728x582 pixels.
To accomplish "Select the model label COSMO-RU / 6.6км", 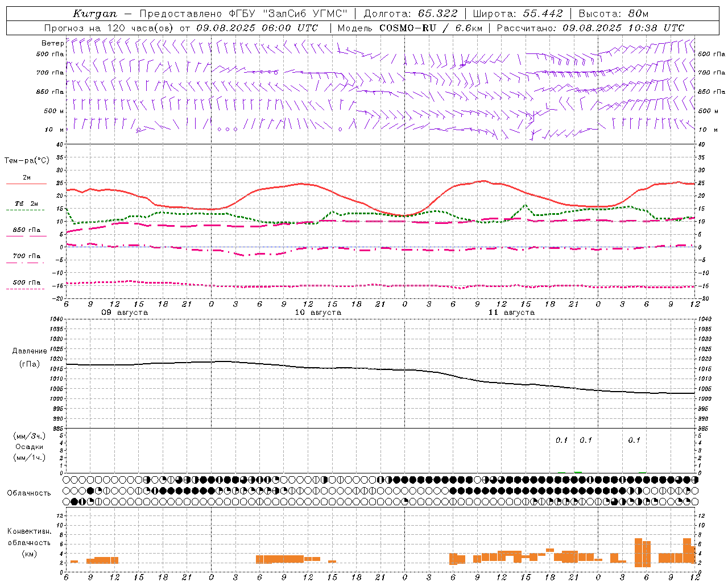I will click(431, 28).
